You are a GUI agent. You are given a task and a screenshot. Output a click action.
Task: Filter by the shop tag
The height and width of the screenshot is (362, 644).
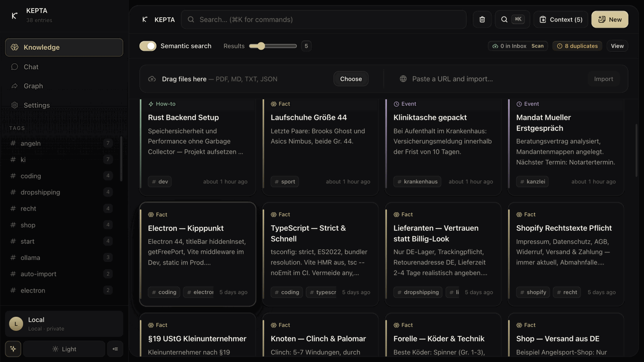(x=61, y=225)
